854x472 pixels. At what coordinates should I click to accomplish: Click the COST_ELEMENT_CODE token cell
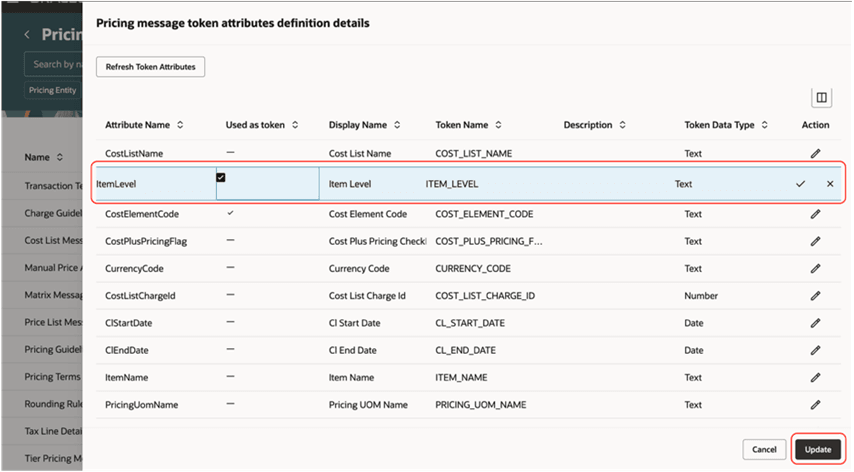click(x=484, y=214)
